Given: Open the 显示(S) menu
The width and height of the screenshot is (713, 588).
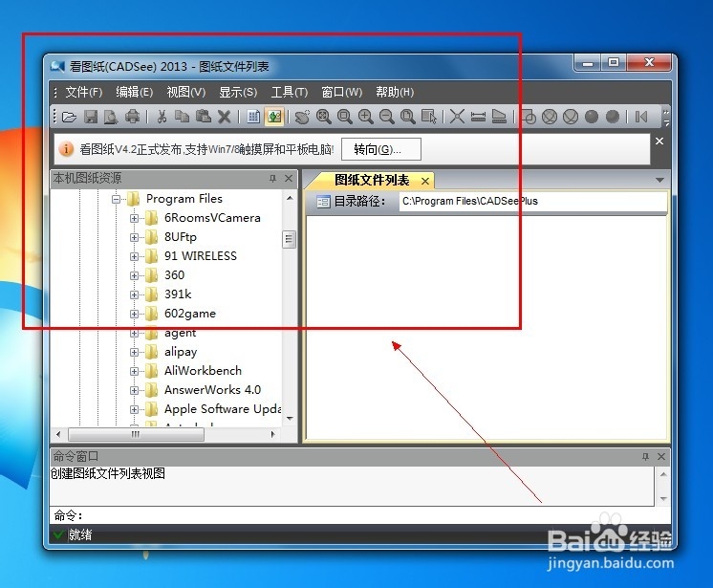Looking at the screenshot, I should 238,93.
